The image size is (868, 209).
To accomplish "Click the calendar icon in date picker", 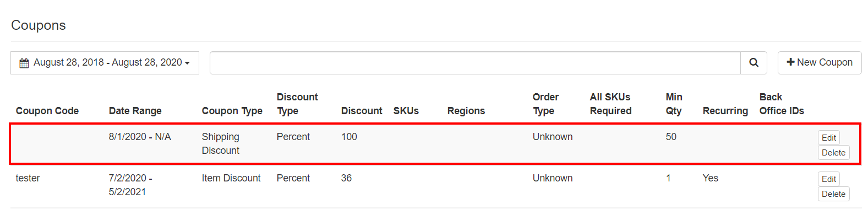I will coord(24,63).
